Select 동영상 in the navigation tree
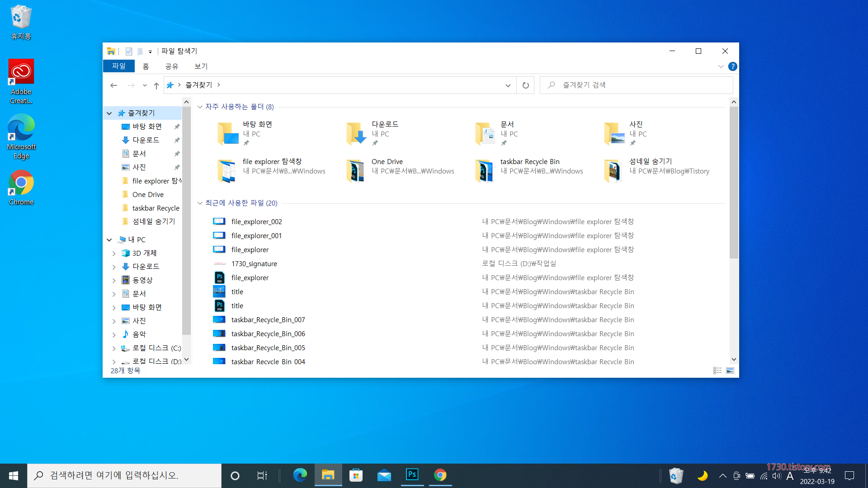 [142, 280]
